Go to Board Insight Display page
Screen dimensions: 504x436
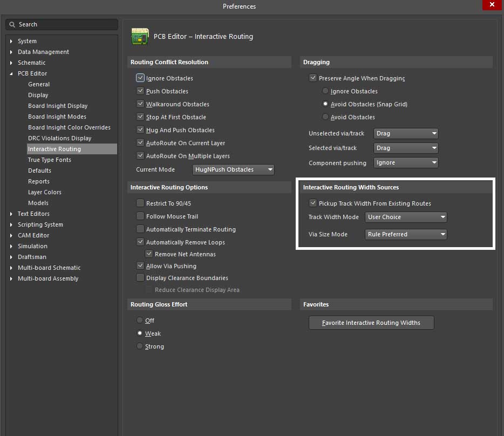(x=58, y=106)
